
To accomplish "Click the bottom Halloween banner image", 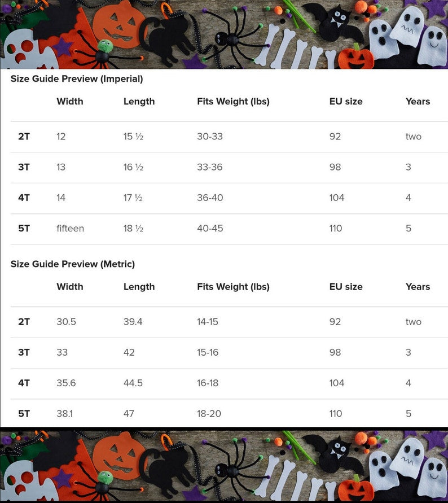I will (224, 466).
